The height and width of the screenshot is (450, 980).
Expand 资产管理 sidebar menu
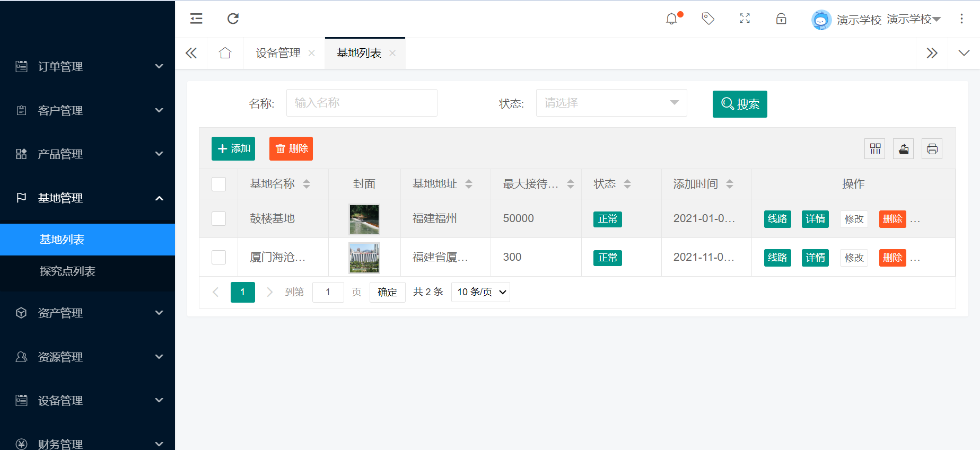87,313
